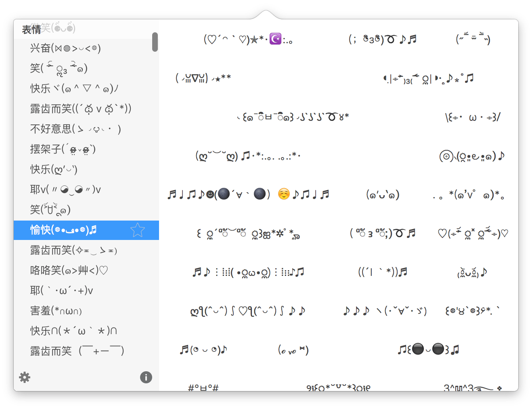This screenshot has height=408, width=532.
Task: Choose the ◎ headphone emoticon with note
Action: tap(472, 156)
